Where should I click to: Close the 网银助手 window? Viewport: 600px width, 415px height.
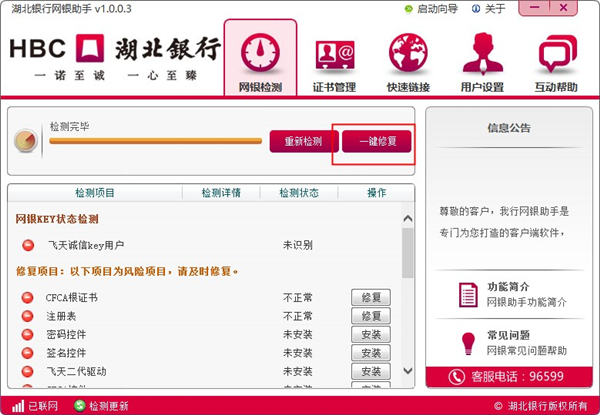(x=563, y=8)
